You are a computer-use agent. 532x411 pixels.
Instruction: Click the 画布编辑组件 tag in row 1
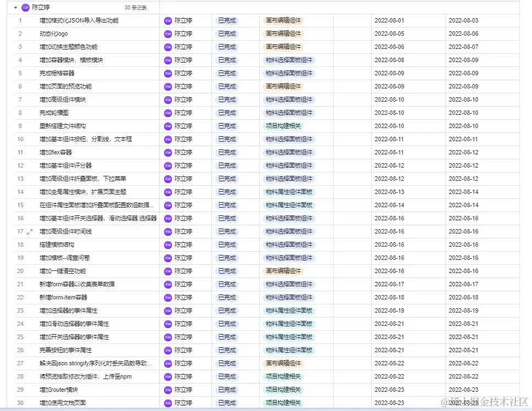click(283, 21)
